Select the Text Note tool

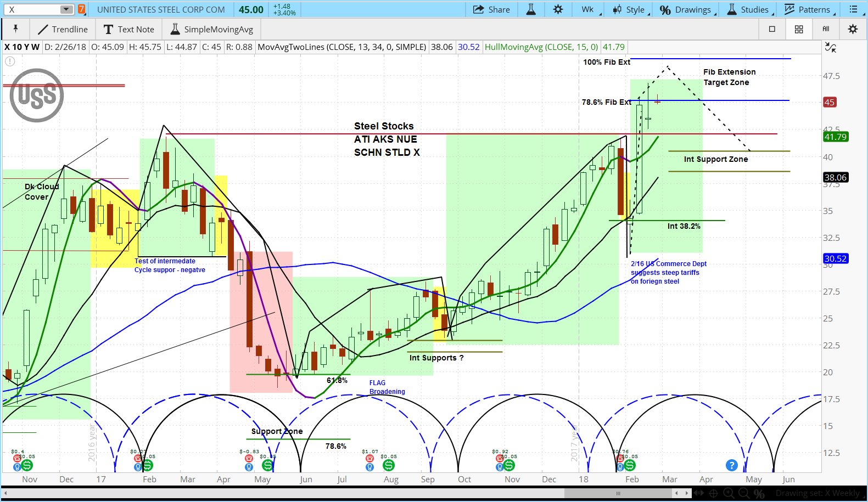[129, 29]
